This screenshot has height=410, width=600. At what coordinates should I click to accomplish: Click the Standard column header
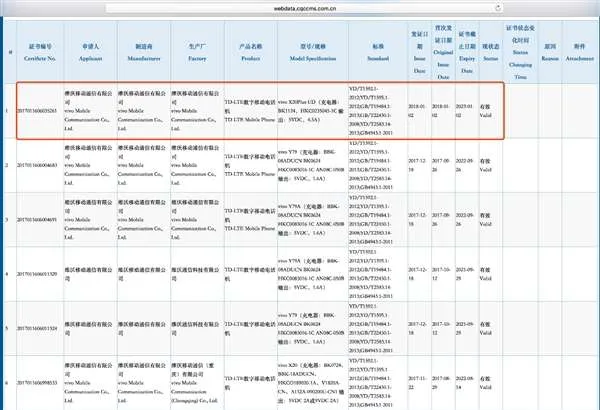click(x=378, y=52)
